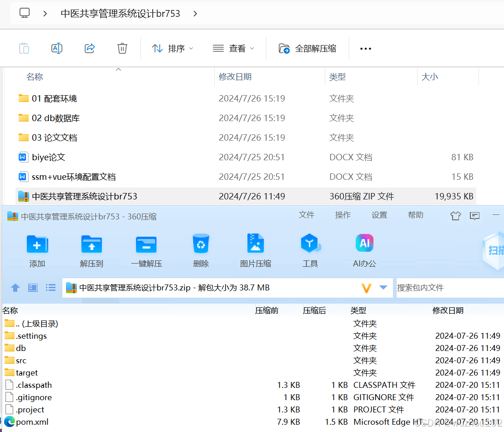This screenshot has height=432, width=504.
Task: Click the Rename icon in Explorer toolbar
Action: click(x=57, y=49)
